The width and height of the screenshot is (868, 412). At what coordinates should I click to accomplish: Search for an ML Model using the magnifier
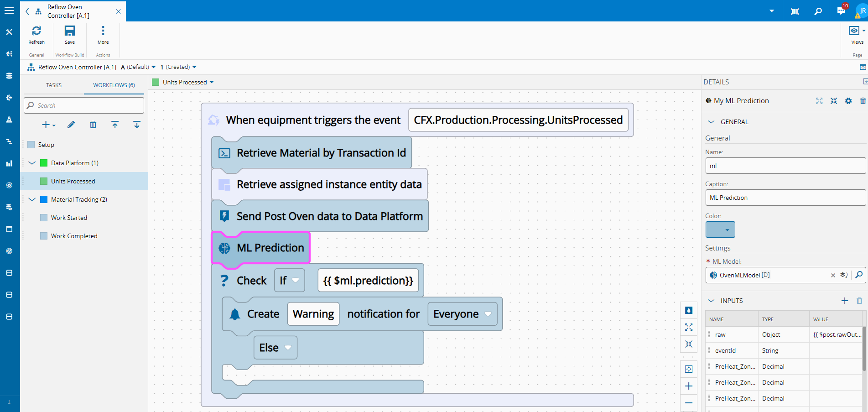coord(858,275)
